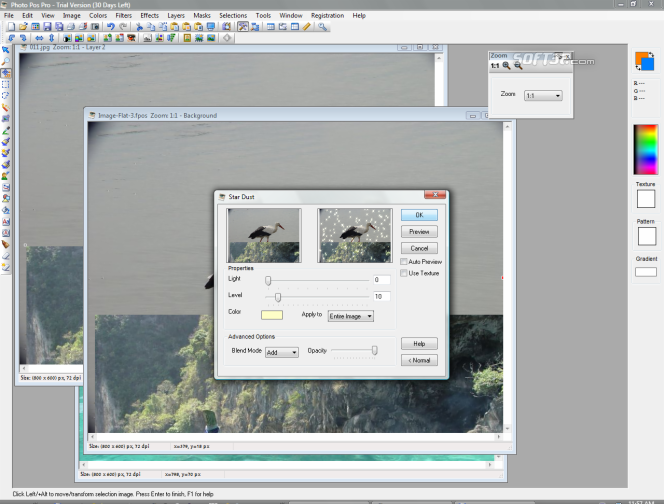Open the Effects menu
Viewport: 664px width, 504px height.
click(x=149, y=15)
